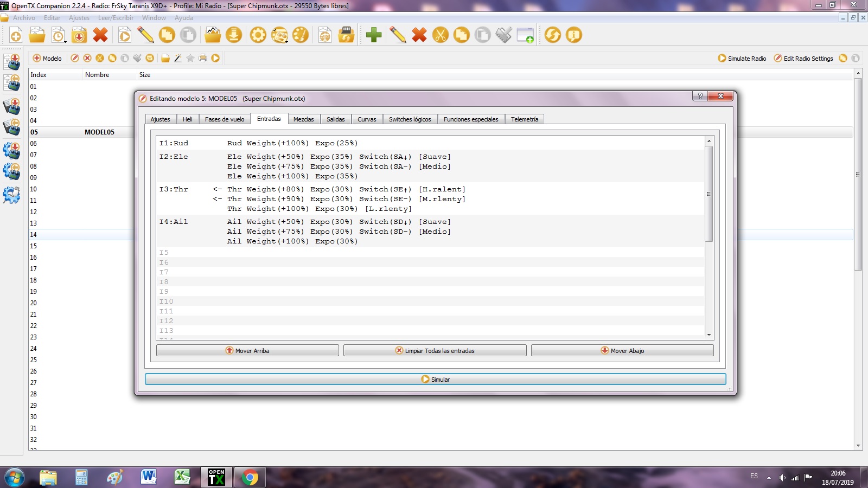Screen dimensions: 868x488
Task: Click the SD card synchronize icon
Action: coord(346,36)
